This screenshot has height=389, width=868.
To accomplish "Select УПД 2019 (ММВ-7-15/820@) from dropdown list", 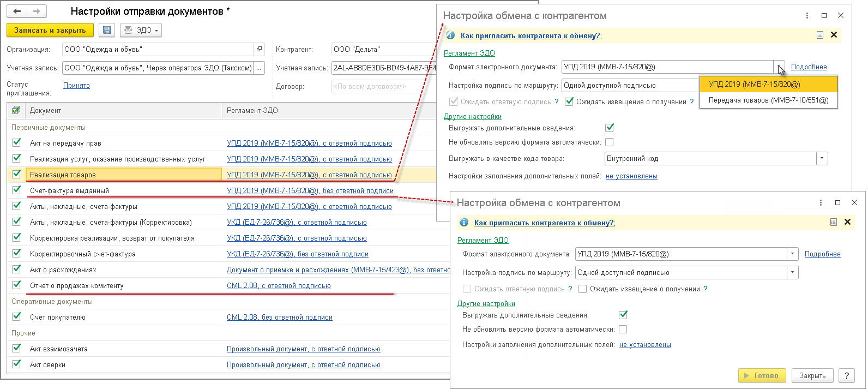I will (x=769, y=85).
